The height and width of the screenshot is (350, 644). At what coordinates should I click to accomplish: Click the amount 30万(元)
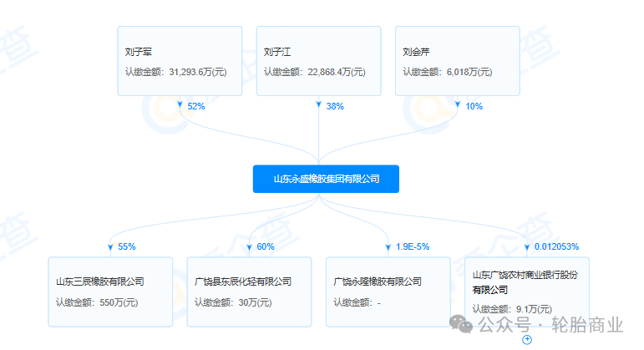coord(255,302)
